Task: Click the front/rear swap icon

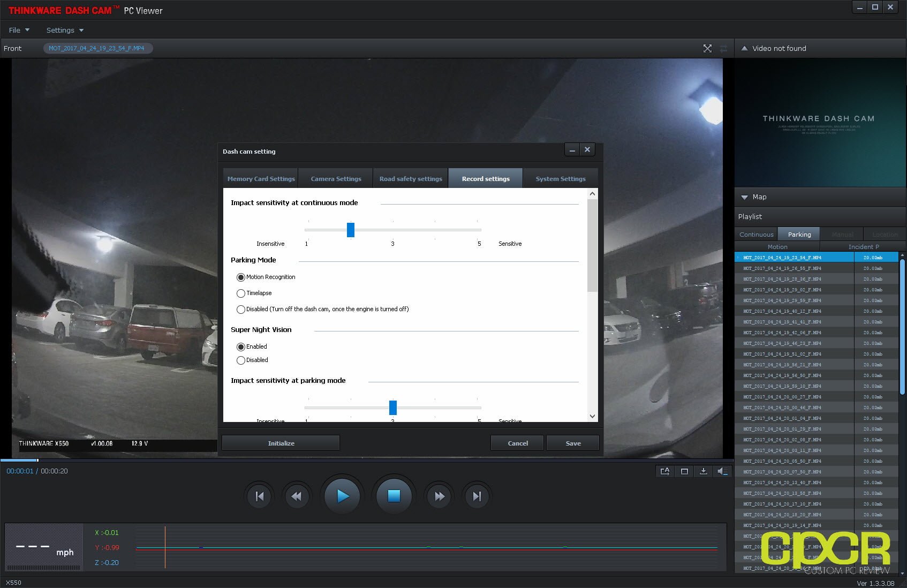Action: 724,48
